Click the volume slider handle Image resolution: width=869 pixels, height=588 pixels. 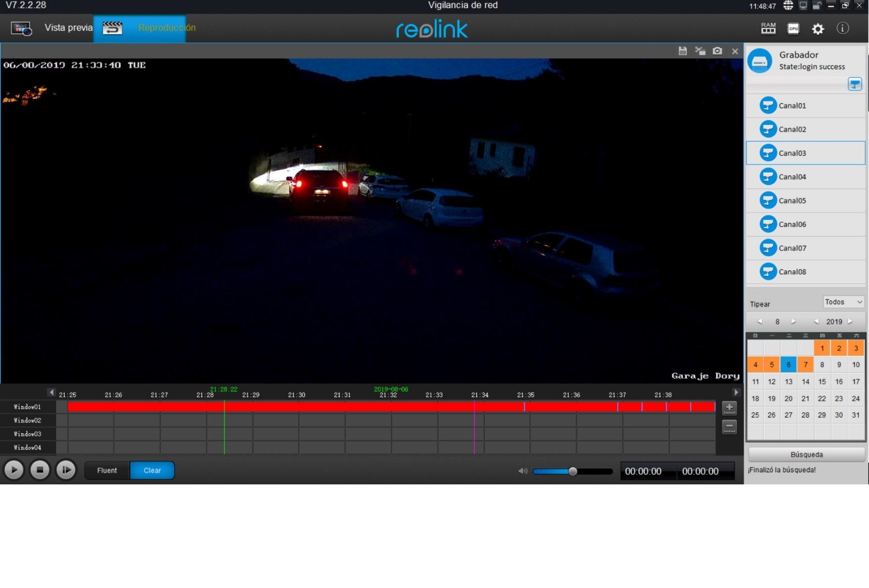(x=573, y=471)
